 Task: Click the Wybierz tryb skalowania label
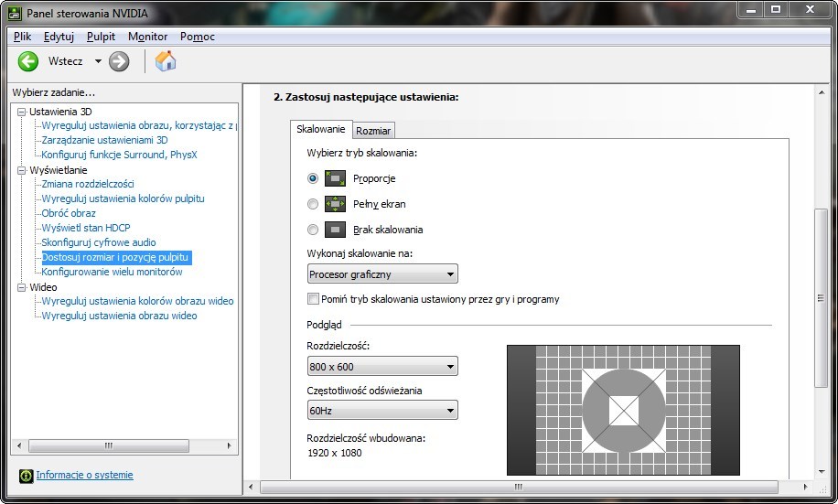pyautogui.click(x=361, y=153)
